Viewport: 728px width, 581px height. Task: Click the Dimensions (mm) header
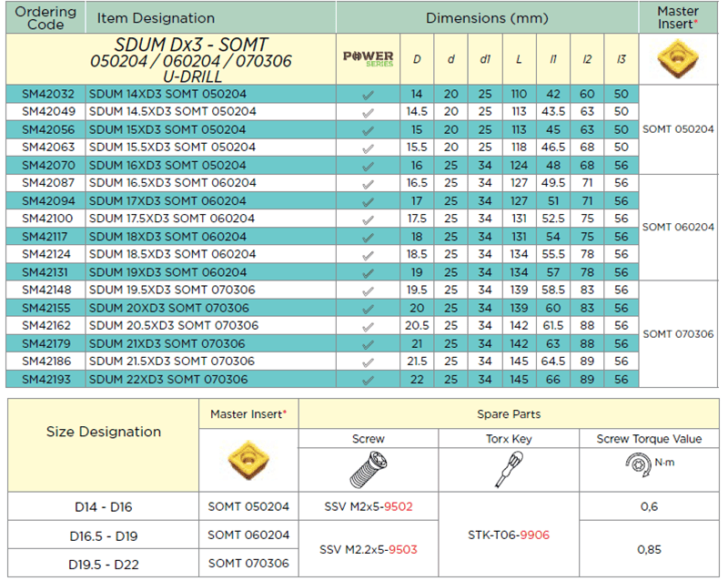[x=487, y=17]
